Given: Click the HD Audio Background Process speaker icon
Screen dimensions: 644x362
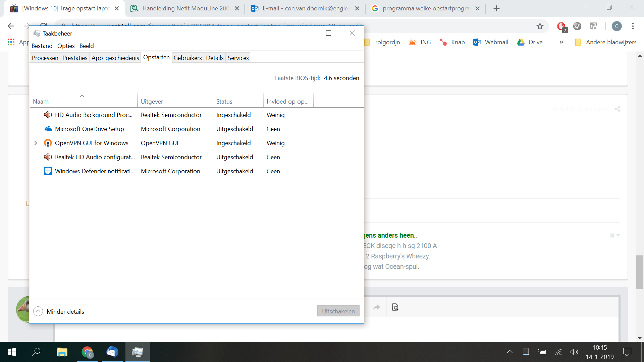Looking at the screenshot, I should 48,115.
